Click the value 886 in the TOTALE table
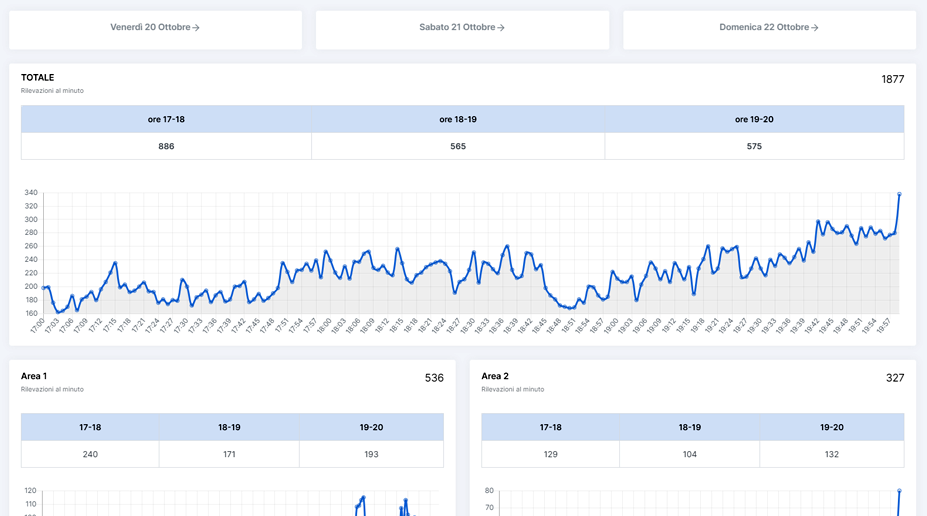Viewport: 927px width, 516px height. pyautogui.click(x=166, y=146)
